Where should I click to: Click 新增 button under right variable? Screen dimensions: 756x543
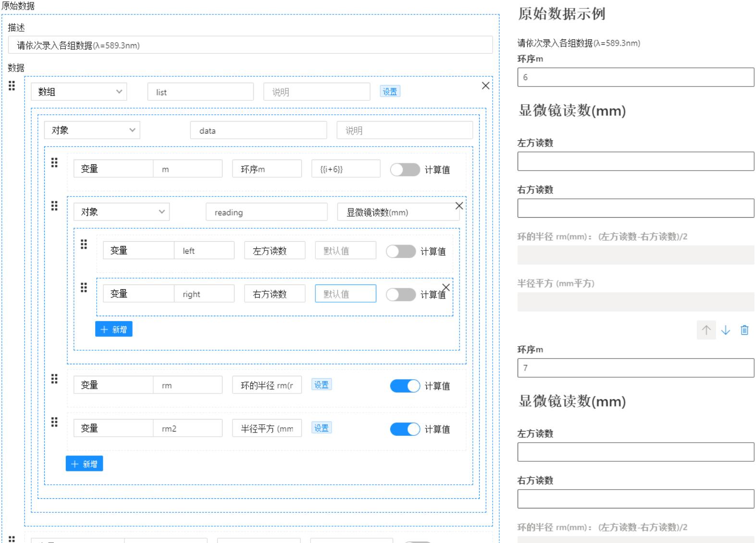(x=113, y=329)
